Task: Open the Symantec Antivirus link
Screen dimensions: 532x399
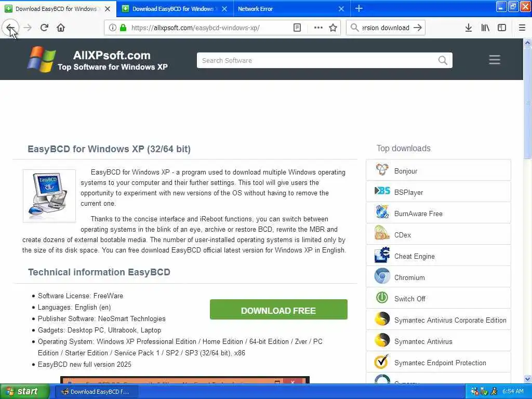Action: (423, 342)
